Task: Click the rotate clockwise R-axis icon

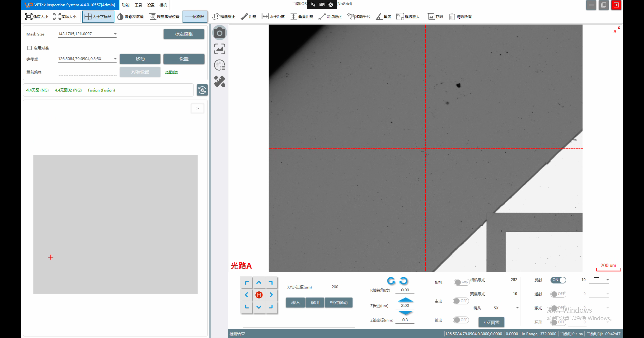Action: click(x=404, y=281)
